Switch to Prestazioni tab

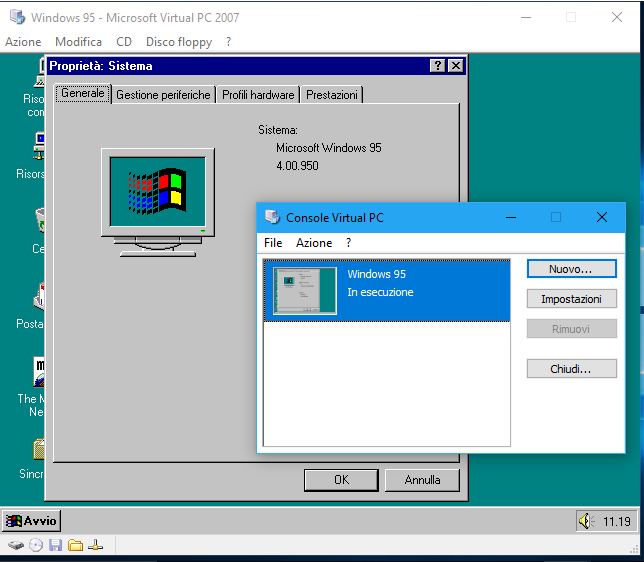pyautogui.click(x=331, y=95)
